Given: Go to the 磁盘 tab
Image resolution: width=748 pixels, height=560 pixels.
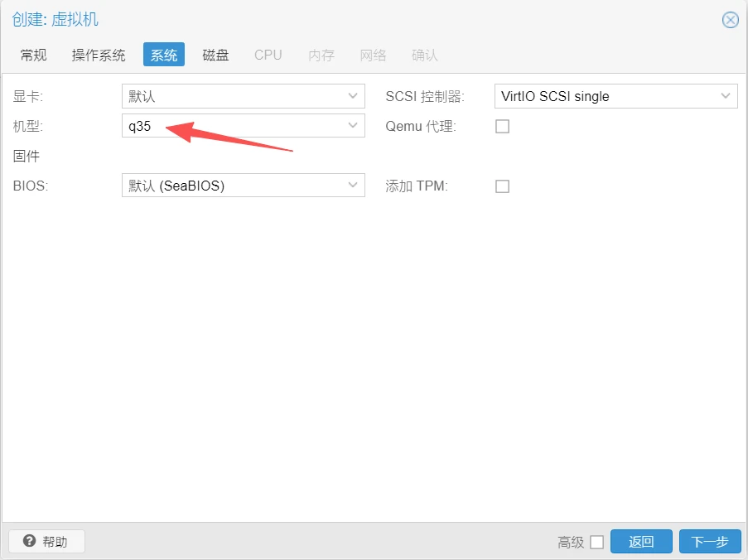Looking at the screenshot, I should click(215, 56).
